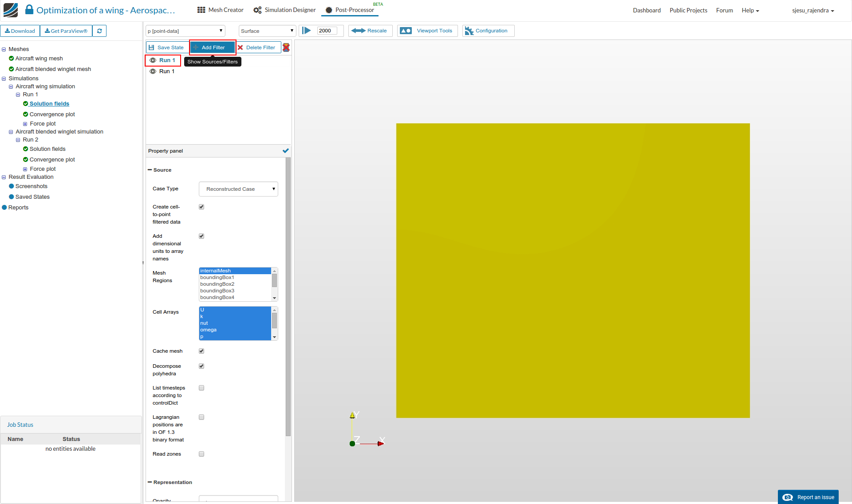Click the Save State disk icon
Image resolution: width=852 pixels, height=504 pixels.
coord(151,47)
